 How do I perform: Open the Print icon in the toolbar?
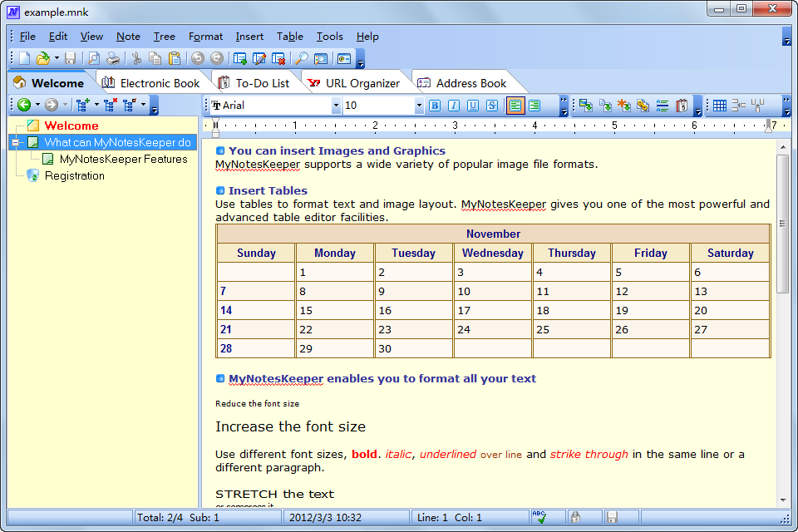click(113, 58)
